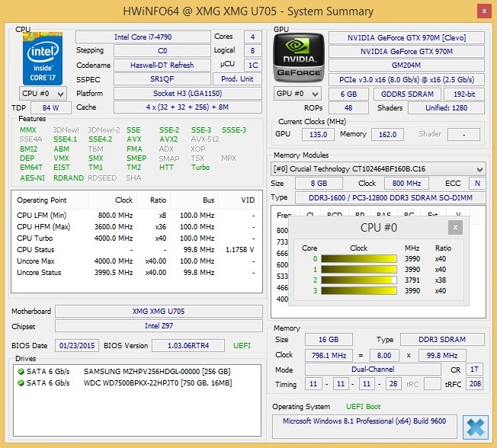Close the HWiNFO64 System Summary window

pyautogui.click(x=484, y=11)
